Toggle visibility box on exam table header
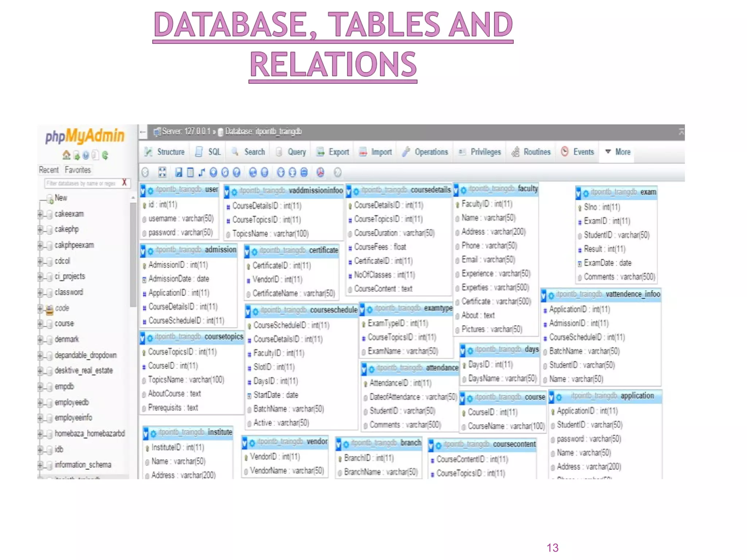 click(x=578, y=193)
